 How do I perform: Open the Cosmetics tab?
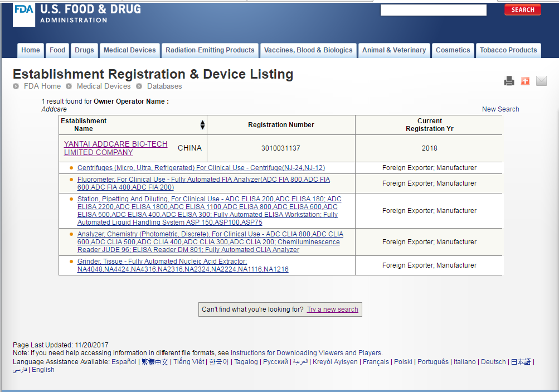(x=453, y=50)
